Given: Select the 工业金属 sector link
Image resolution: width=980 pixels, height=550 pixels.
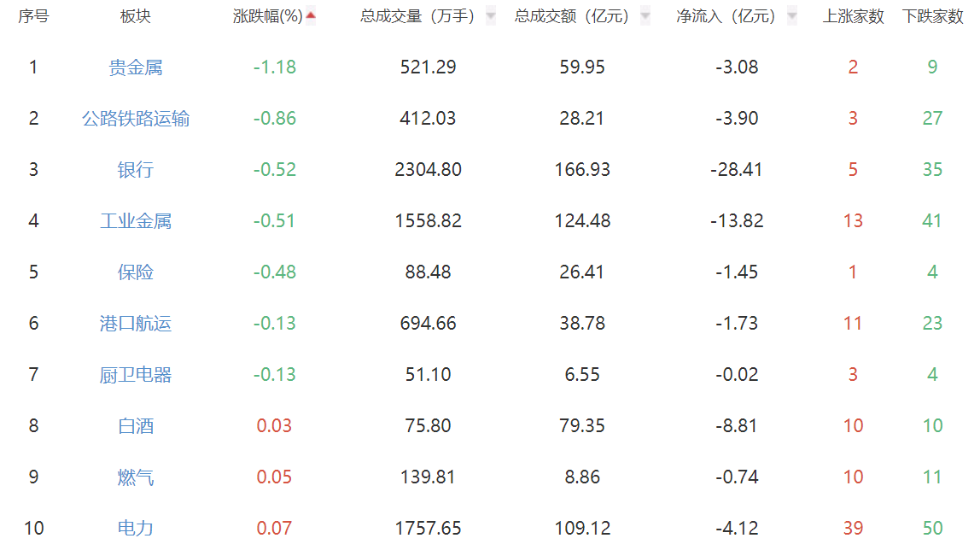Looking at the screenshot, I should (x=136, y=221).
